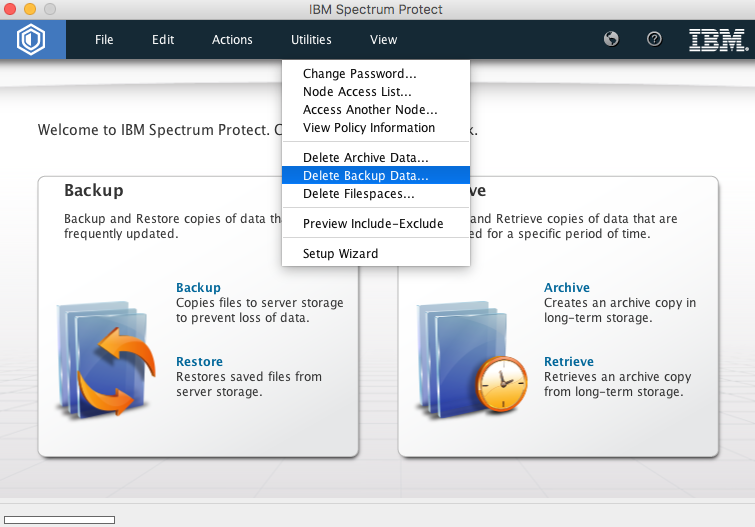Click the blue Archive link
Viewport: 755px width, 527px height.
point(567,288)
